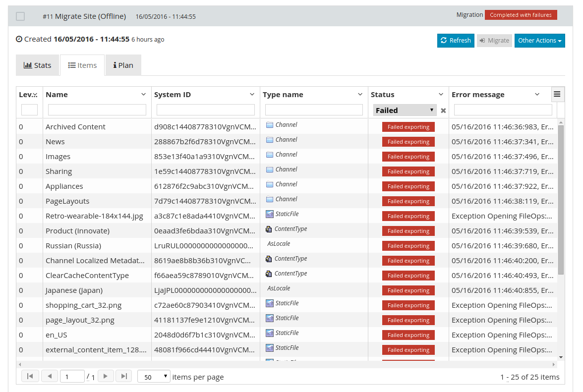Image resolution: width=583 pixels, height=392 pixels.
Task: Tick the checkbox next to #11 Migrate Site
Action: 20,16
